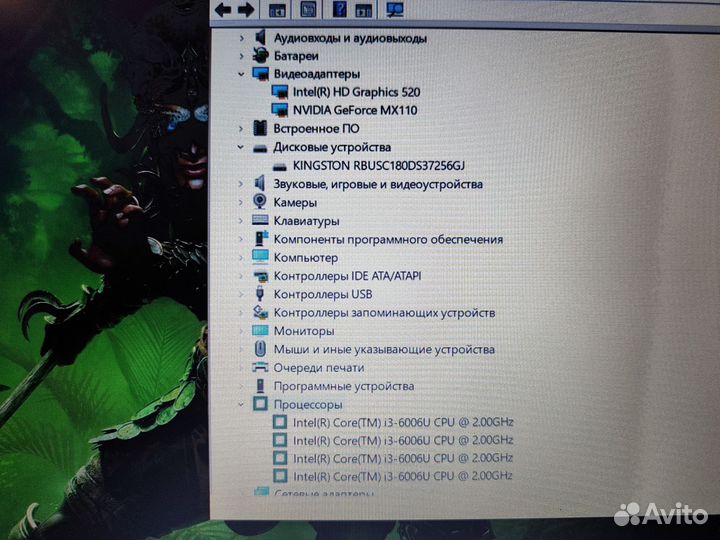Select the Батареи label
The image size is (720, 540).
(x=296, y=56)
